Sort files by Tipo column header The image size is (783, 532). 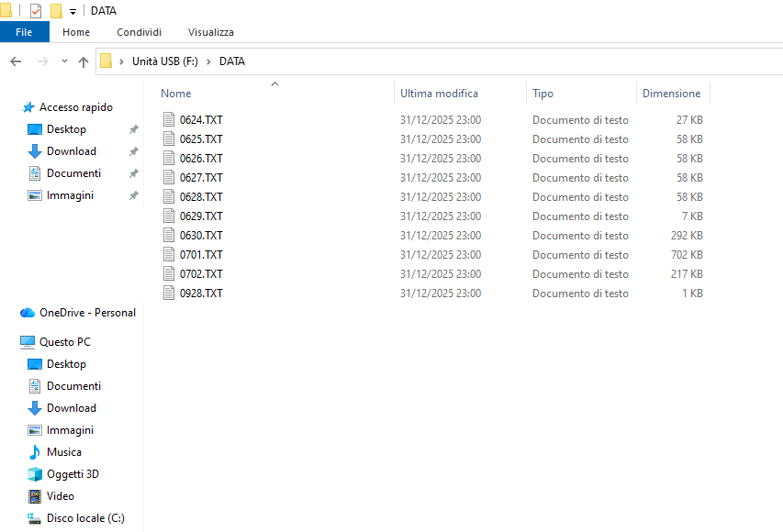coord(543,94)
